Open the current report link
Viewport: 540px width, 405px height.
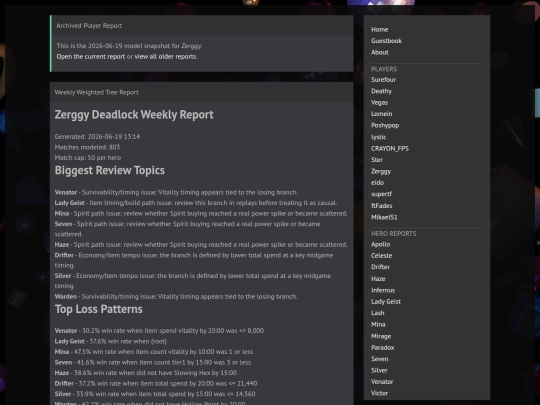click(91, 56)
